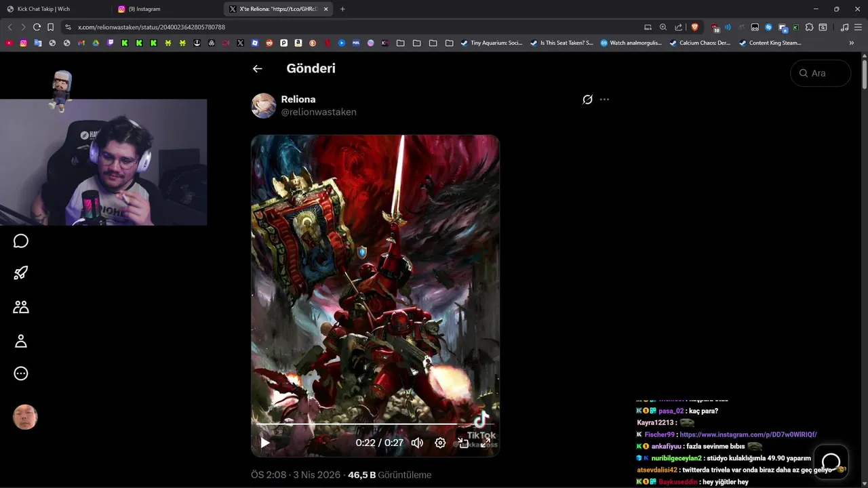Bookmark this page with the bookmark icon
The width and height of the screenshot is (868, 488).
tap(51, 27)
